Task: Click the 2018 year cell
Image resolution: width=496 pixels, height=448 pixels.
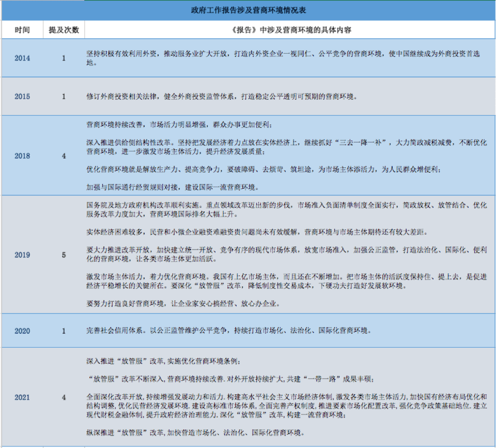Action: tap(22, 156)
